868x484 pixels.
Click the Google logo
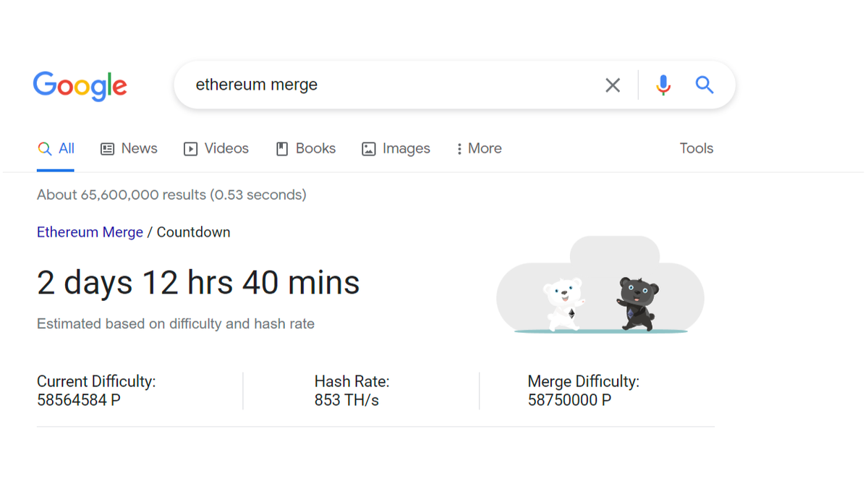point(80,85)
